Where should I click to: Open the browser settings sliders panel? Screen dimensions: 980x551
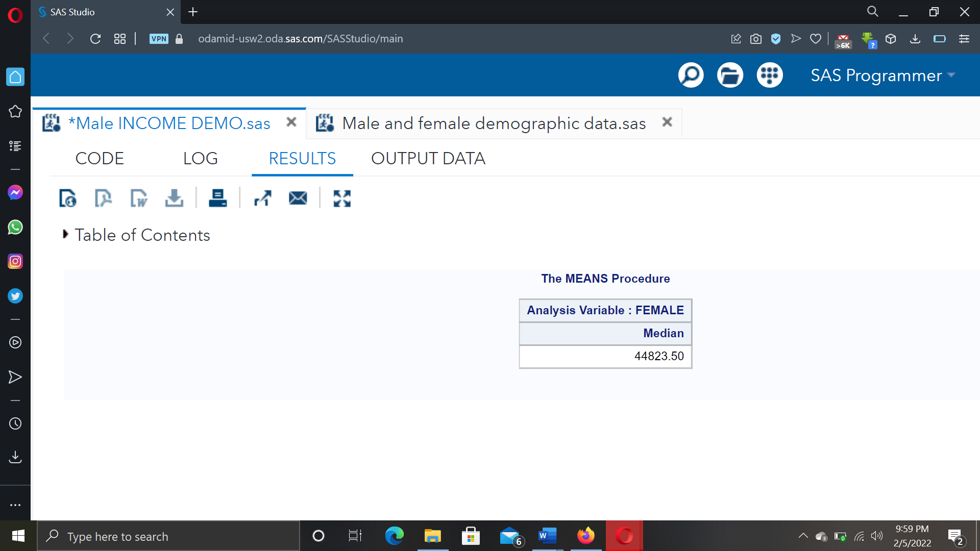point(964,38)
